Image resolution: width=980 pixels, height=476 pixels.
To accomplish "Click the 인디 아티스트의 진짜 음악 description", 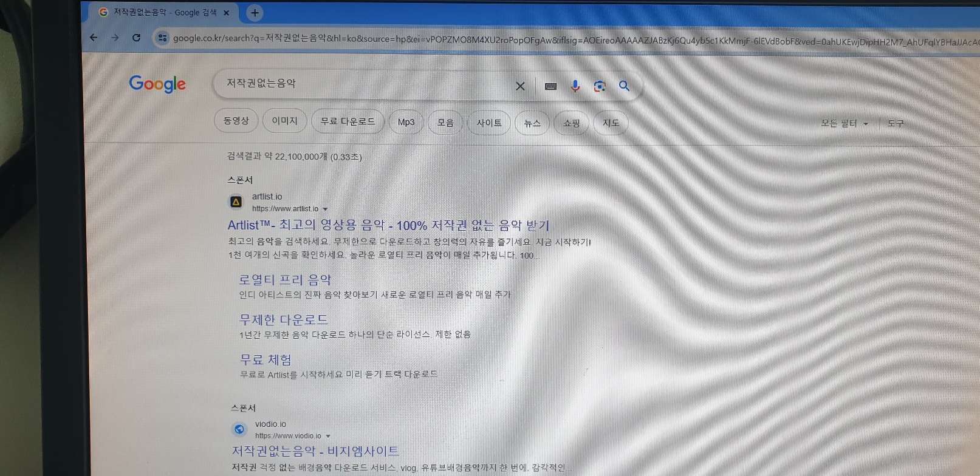I will (375, 294).
